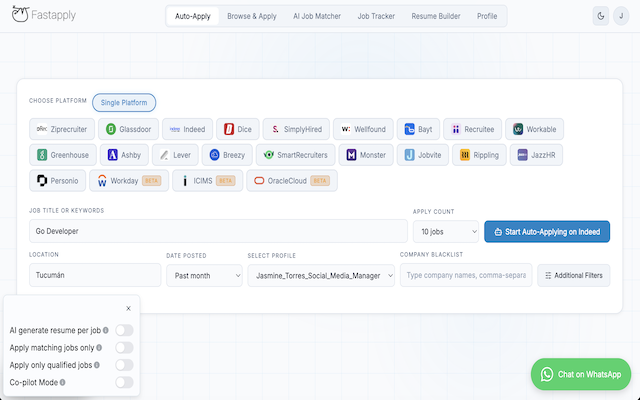Select the OracleCloud beta platform

tap(292, 181)
